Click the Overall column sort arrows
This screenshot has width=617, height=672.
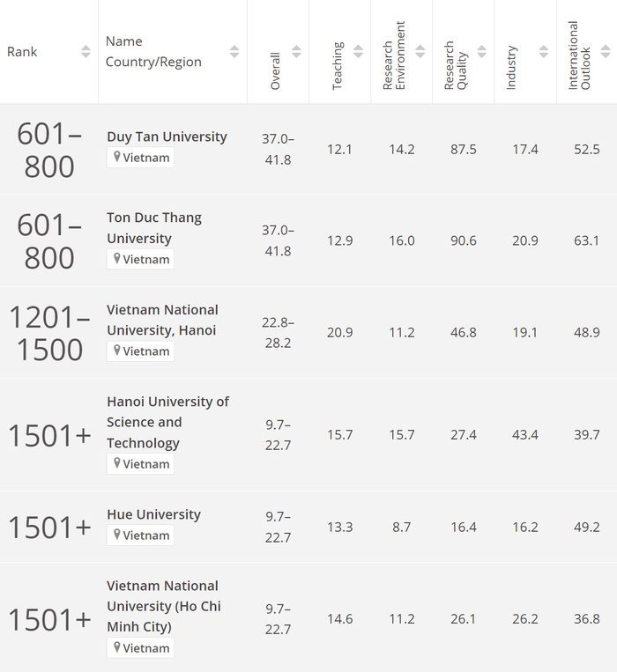click(x=296, y=51)
